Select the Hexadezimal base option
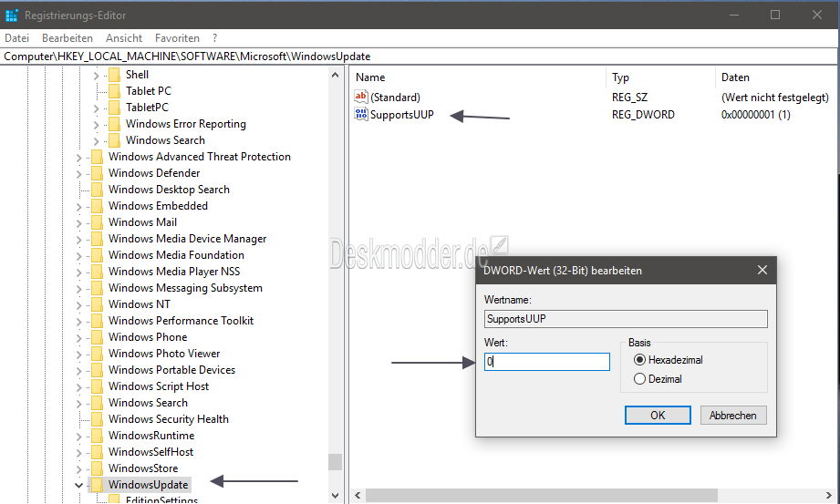 click(x=639, y=360)
